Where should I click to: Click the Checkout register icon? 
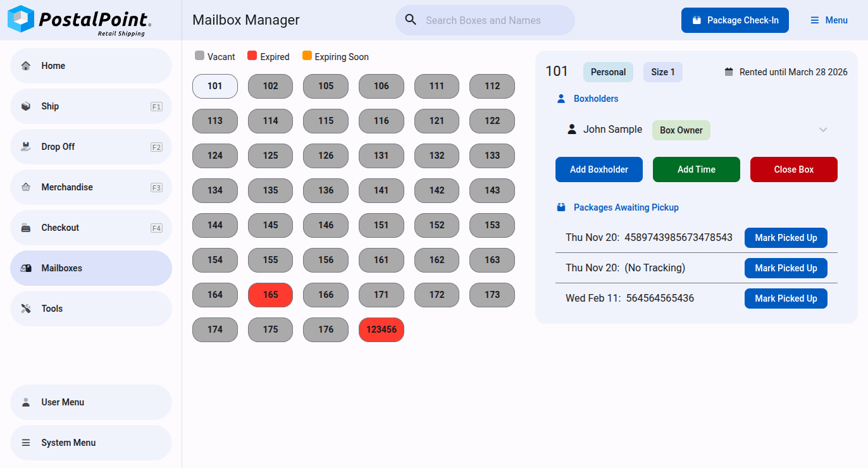[26, 228]
